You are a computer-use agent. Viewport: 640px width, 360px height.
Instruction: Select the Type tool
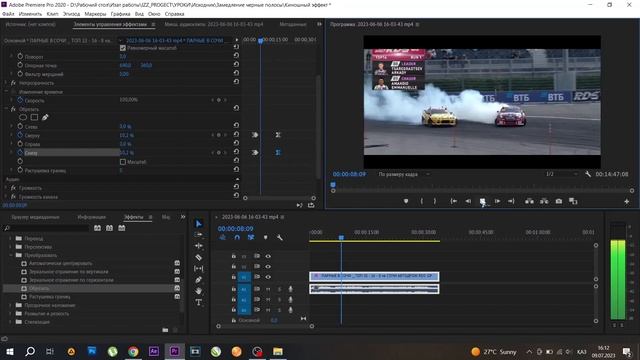coord(198,302)
